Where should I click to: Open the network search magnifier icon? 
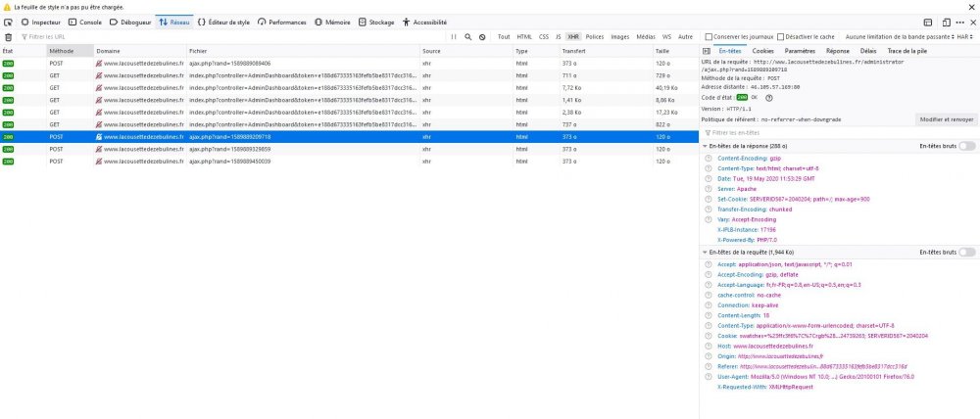[468, 37]
